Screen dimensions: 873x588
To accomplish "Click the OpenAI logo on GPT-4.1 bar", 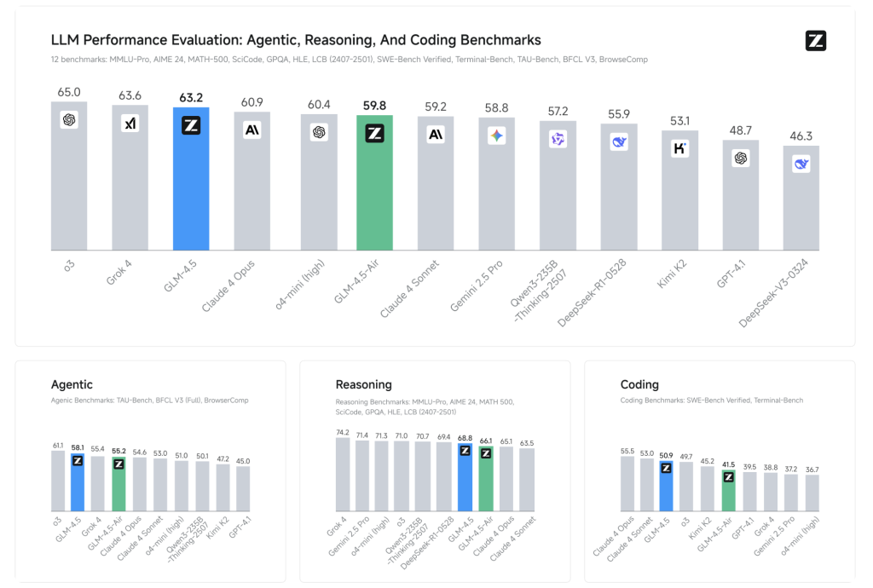I will (741, 158).
